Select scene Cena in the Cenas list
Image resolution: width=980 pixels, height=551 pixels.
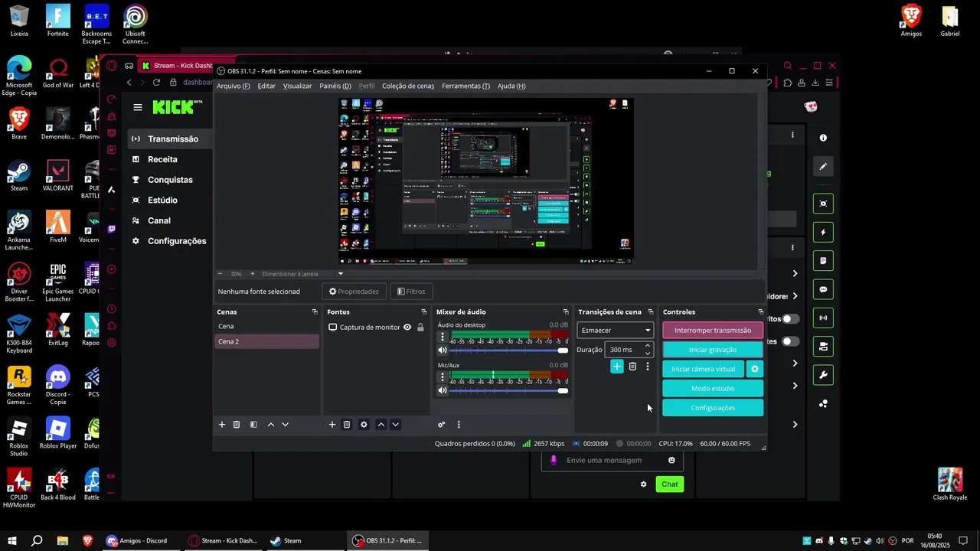pyautogui.click(x=266, y=327)
